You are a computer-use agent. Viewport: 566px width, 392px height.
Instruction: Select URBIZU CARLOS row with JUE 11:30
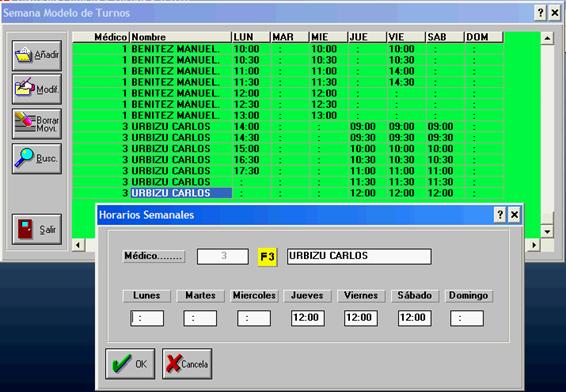pyautogui.click(x=288, y=182)
